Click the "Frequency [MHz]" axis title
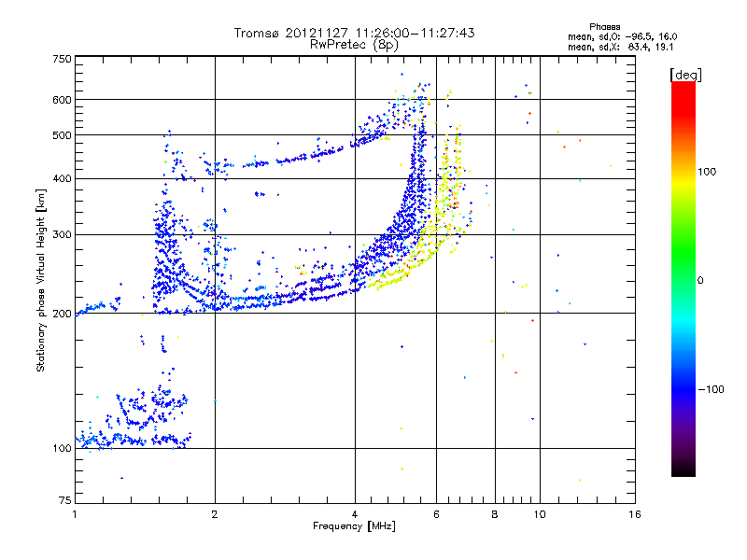Image resolution: width=747 pixels, height=560 pixels. click(354, 526)
